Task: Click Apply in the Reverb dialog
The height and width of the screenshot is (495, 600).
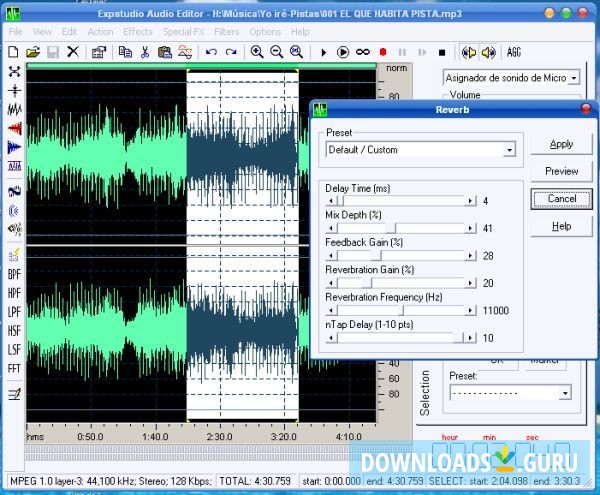Action: [561, 144]
